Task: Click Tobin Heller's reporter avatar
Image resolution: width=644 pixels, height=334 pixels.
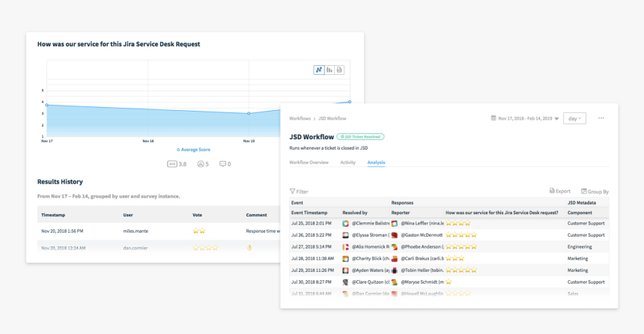Action: pos(395,270)
